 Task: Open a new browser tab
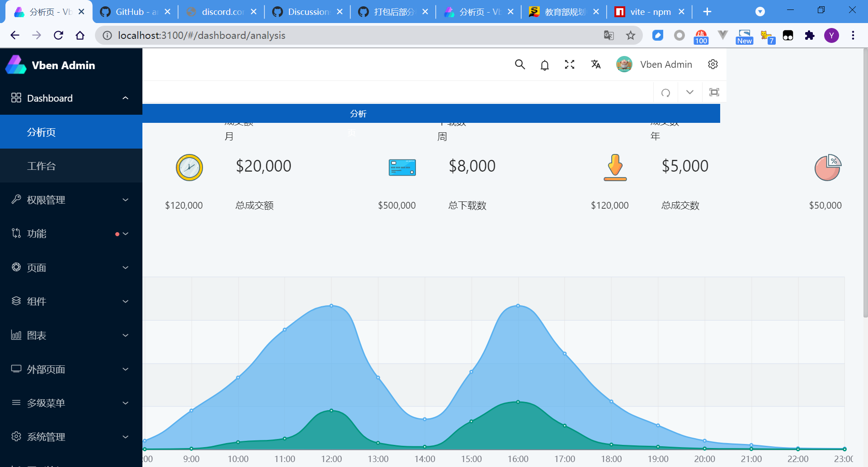coord(708,12)
